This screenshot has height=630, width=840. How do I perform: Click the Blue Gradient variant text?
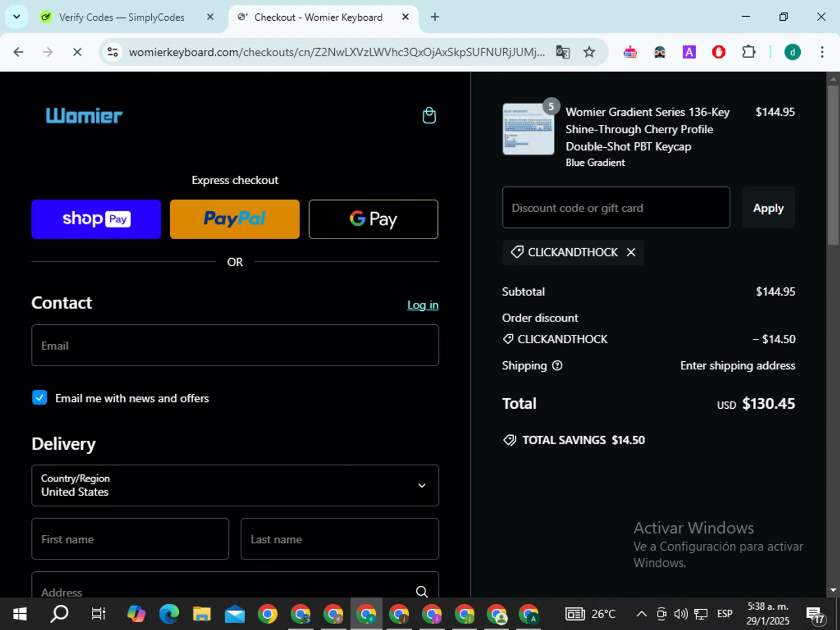coord(595,162)
